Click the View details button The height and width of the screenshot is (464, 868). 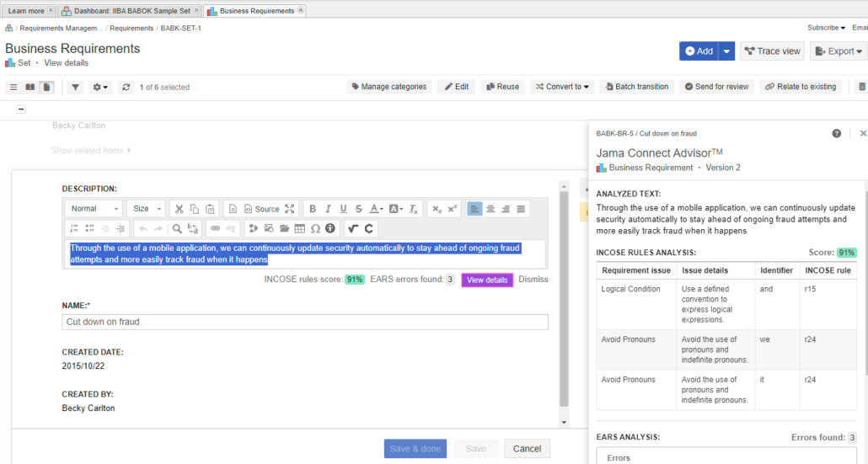click(487, 280)
